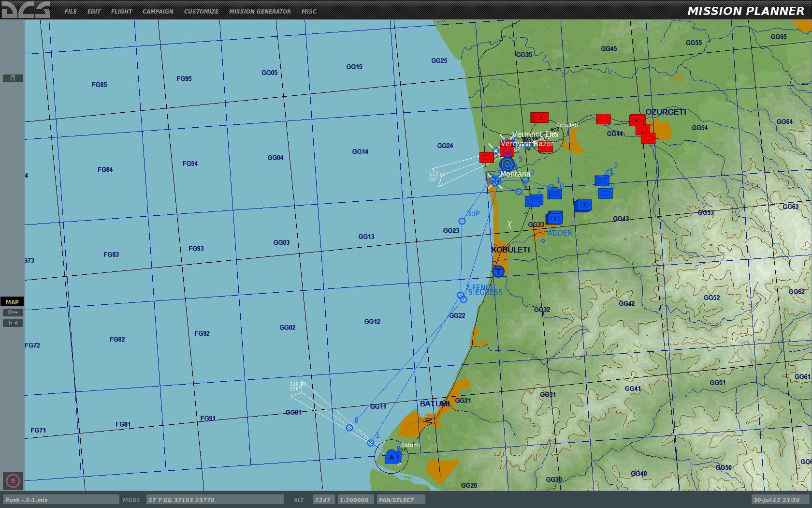Click the blue crossed target marker on coast

coord(495,181)
